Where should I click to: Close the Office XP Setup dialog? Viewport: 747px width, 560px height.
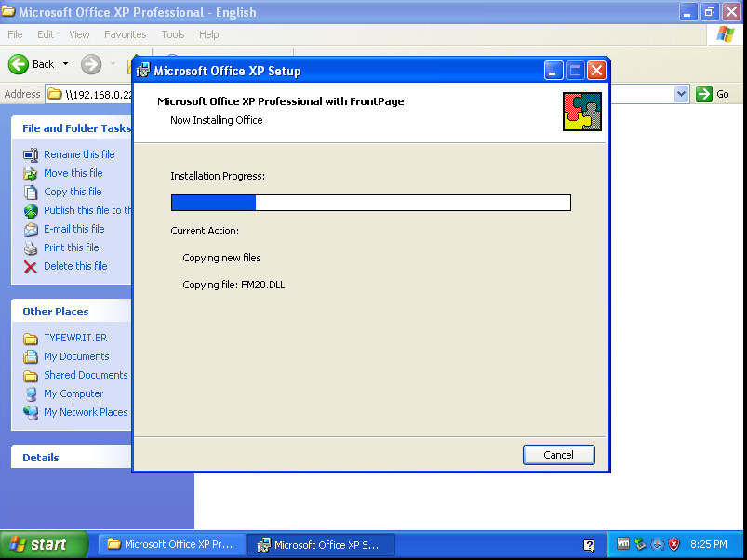(x=596, y=71)
